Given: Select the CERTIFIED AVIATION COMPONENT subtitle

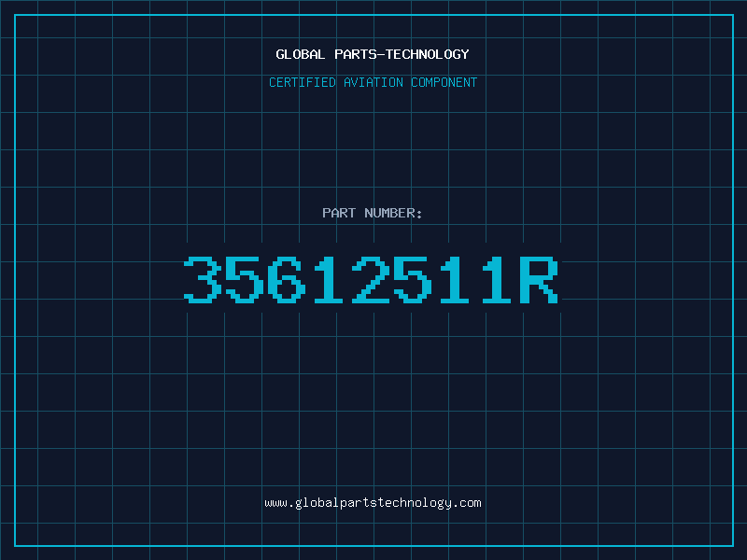Looking at the screenshot, I should 373,82.
